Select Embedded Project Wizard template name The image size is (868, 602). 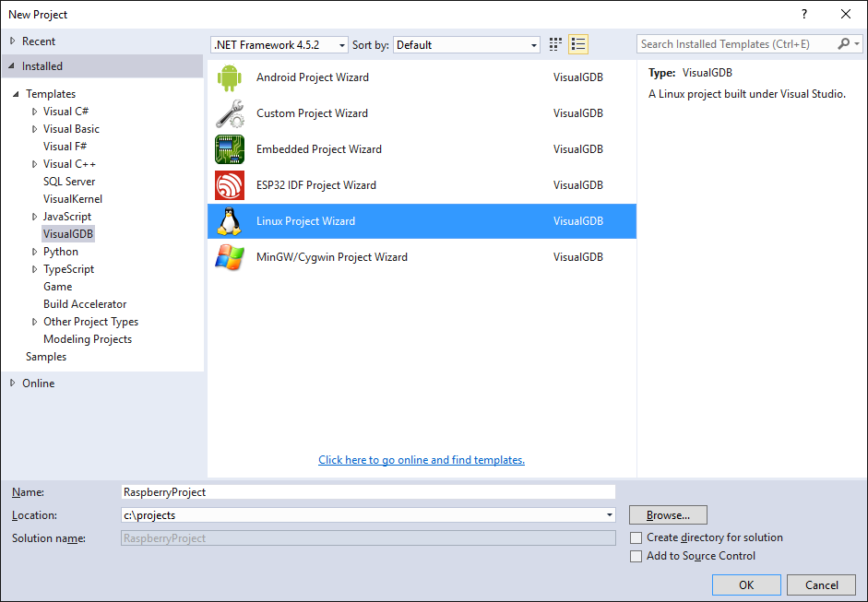tap(319, 149)
